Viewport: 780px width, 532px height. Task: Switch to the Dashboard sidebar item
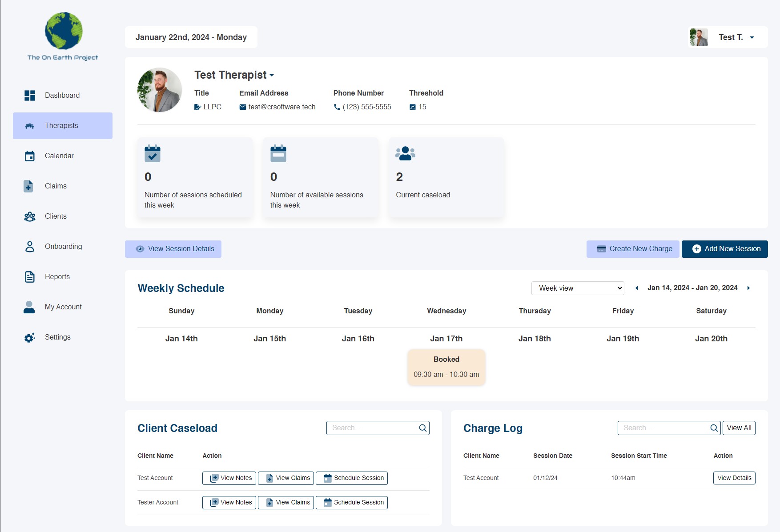[x=30, y=95]
